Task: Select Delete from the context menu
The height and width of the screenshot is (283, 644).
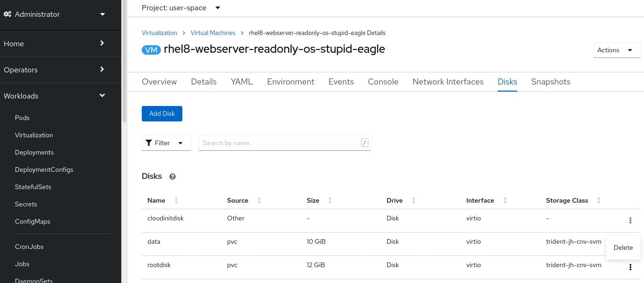Action: pos(623,248)
